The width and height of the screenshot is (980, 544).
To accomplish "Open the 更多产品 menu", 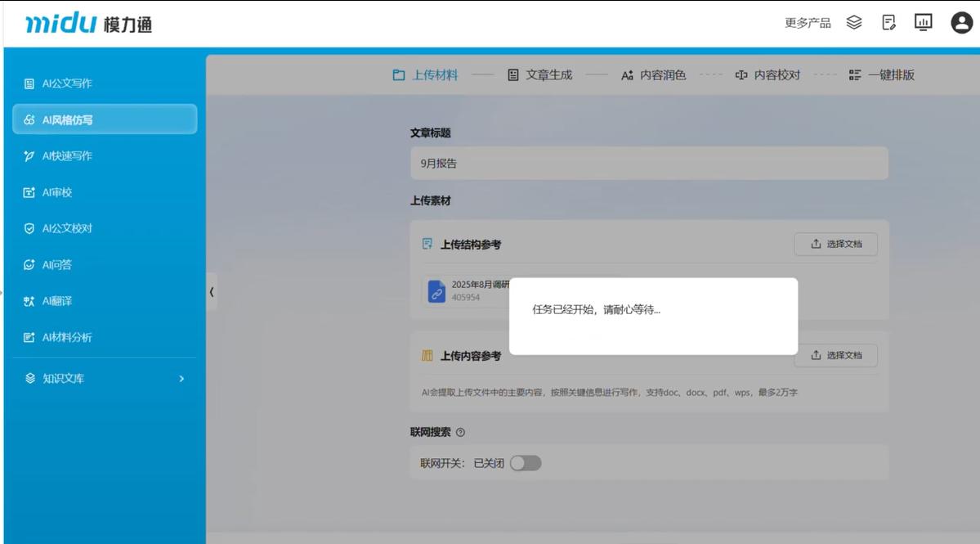I will click(x=808, y=23).
